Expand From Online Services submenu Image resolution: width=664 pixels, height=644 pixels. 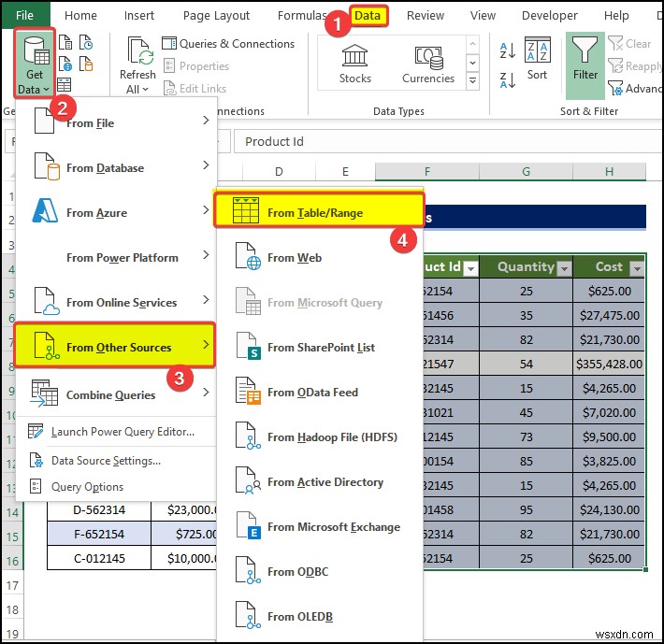click(117, 303)
